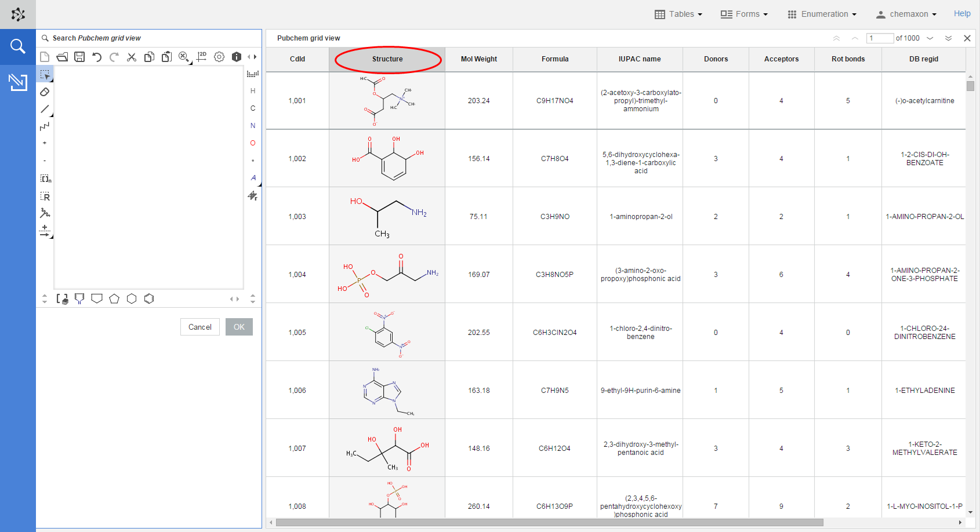Screen dimensions: 980x532
Task: Open the Help link
Action: click(962, 13)
